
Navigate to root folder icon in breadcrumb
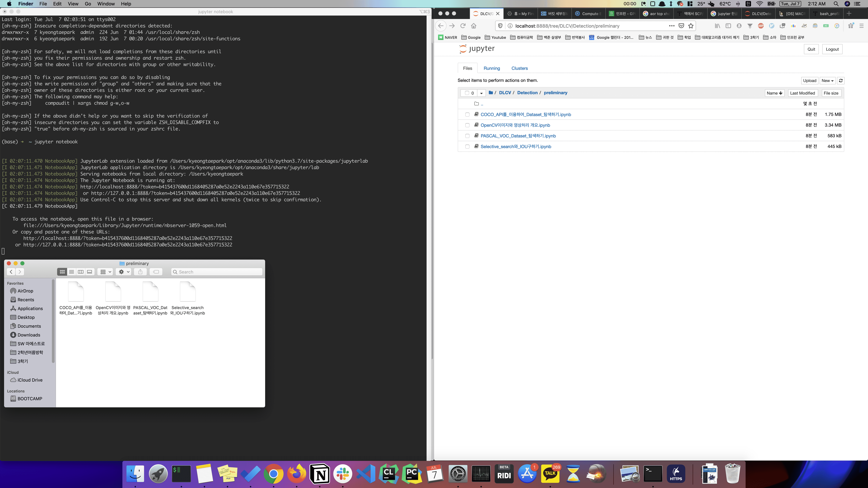[x=491, y=93]
